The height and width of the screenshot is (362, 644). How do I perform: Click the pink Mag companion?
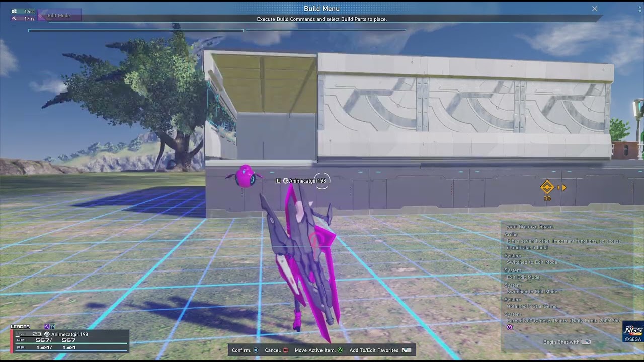tap(245, 176)
